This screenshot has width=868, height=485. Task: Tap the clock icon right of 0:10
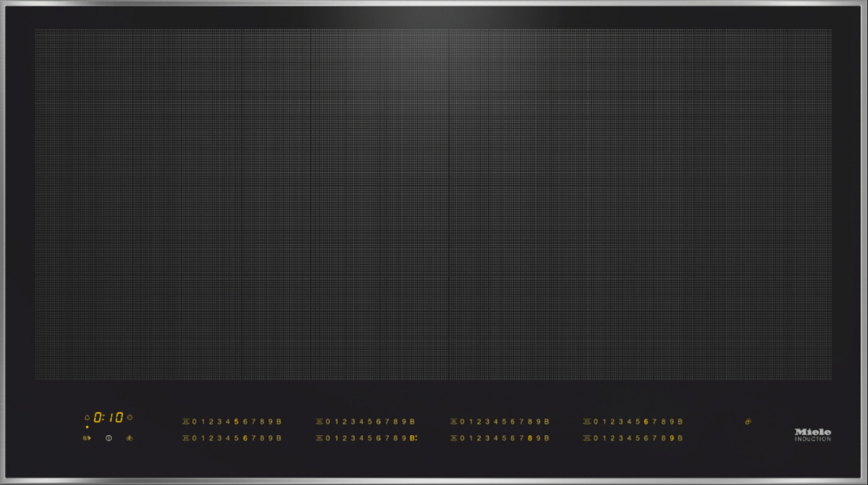pos(130,417)
